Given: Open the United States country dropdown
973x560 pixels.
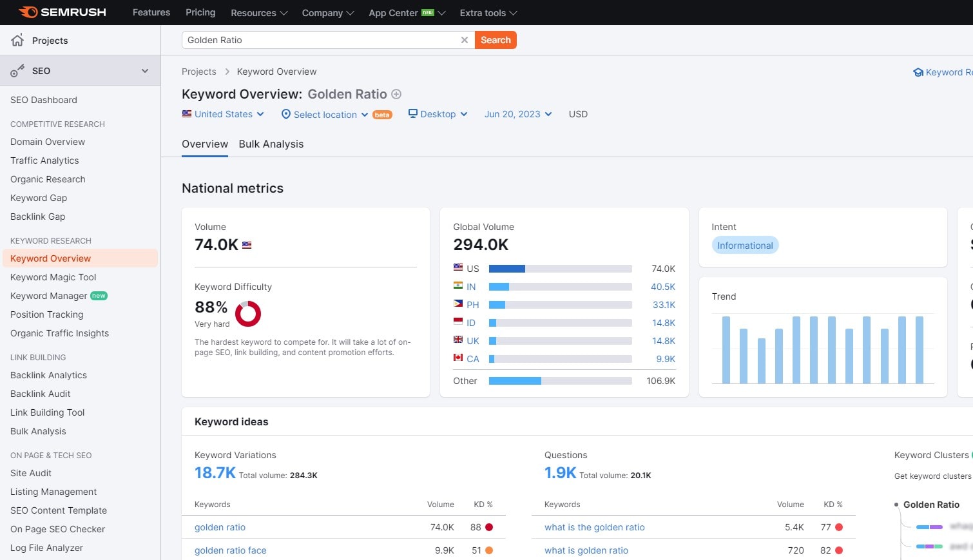Looking at the screenshot, I should click(223, 114).
